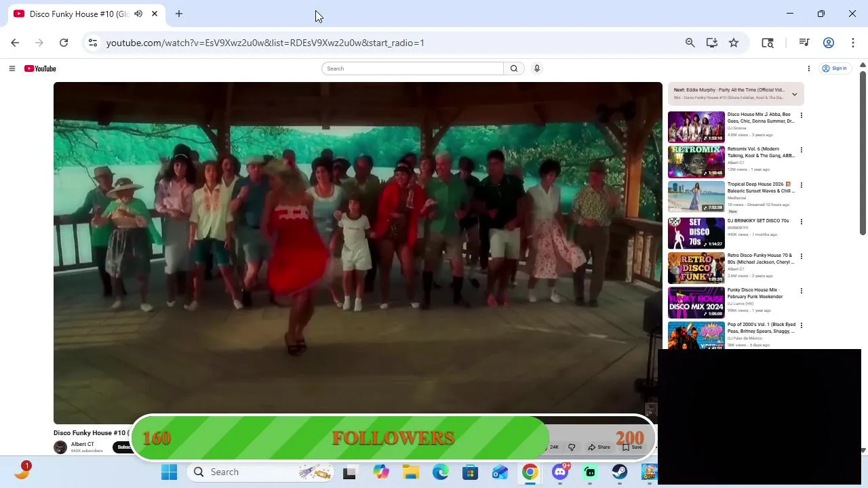The width and height of the screenshot is (868, 488).
Task: Launch Copilot from the taskbar
Action: click(381, 472)
